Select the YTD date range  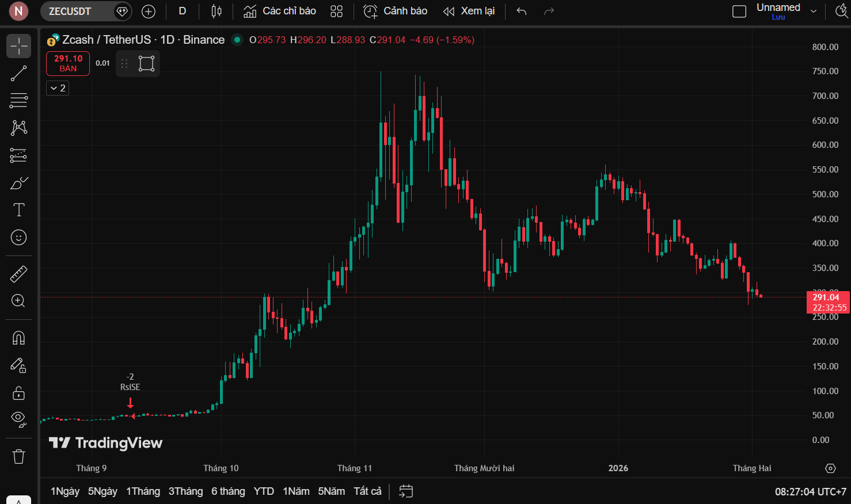point(264,491)
